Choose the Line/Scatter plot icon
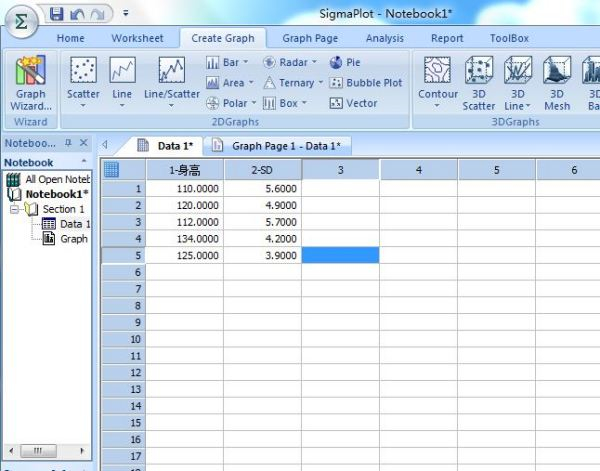Viewport: 600px width, 471px height. pos(171,80)
